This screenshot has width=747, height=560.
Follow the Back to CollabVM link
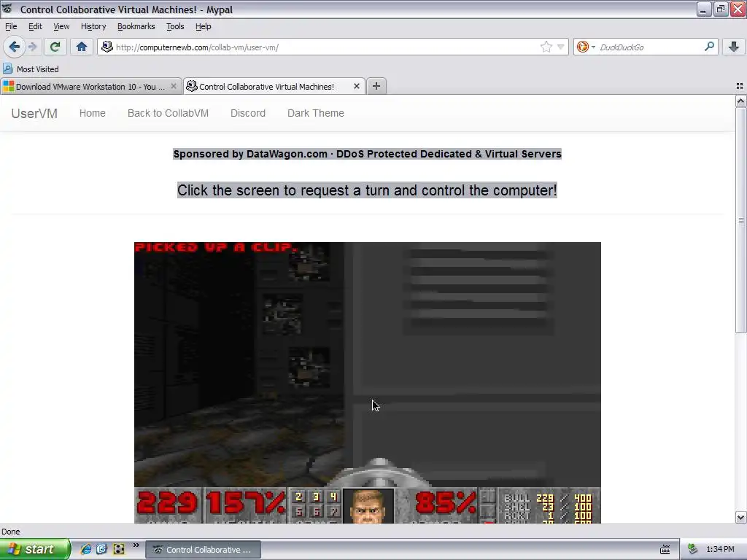pos(169,113)
